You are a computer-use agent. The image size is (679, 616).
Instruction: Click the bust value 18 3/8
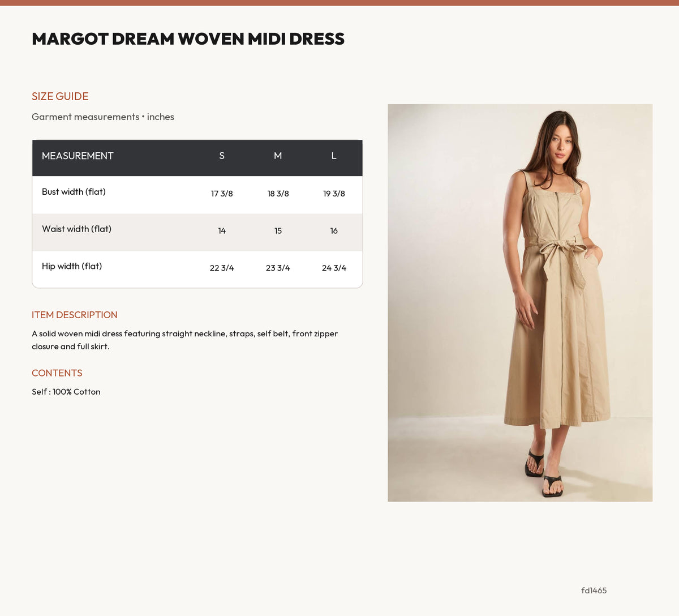point(278,194)
